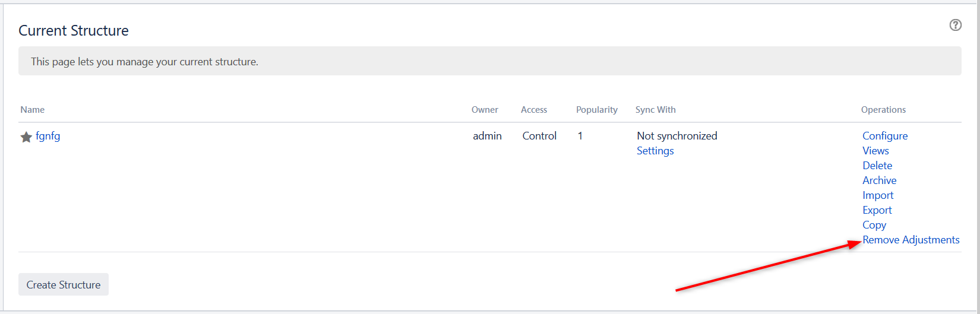The width and height of the screenshot is (980, 314).
Task: Click the Configure operation link
Action: 885,136
